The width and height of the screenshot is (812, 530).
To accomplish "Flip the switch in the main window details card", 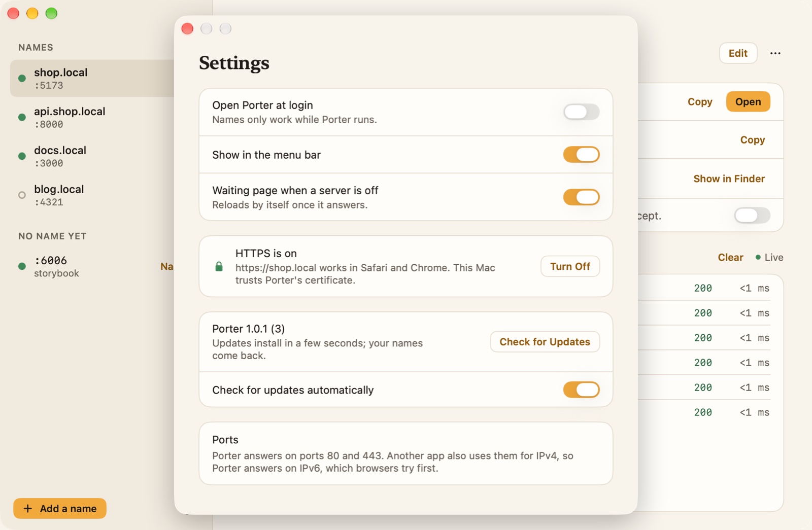I will coord(752,215).
